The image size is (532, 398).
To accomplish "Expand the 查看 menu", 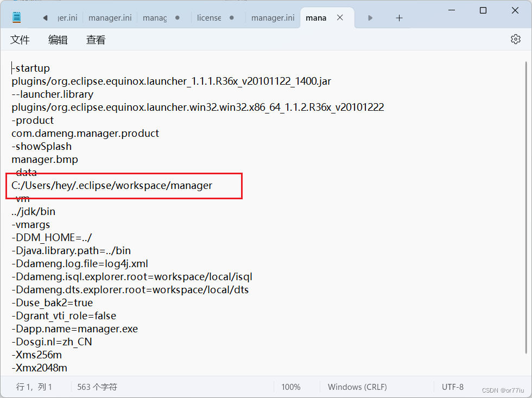I will 96,39.
